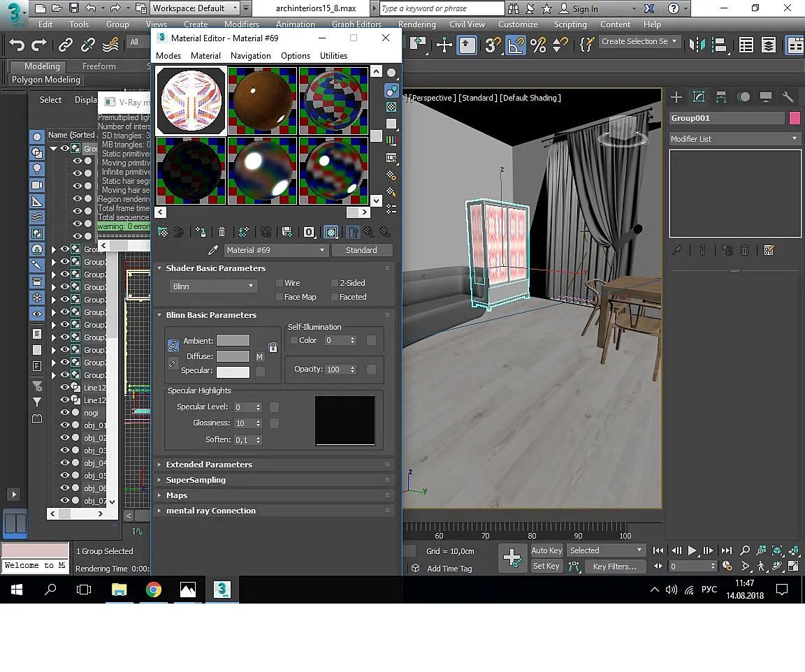The image size is (805, 672).
Task: Click the Video Color Check icon
Action: [x=391, y=140]
